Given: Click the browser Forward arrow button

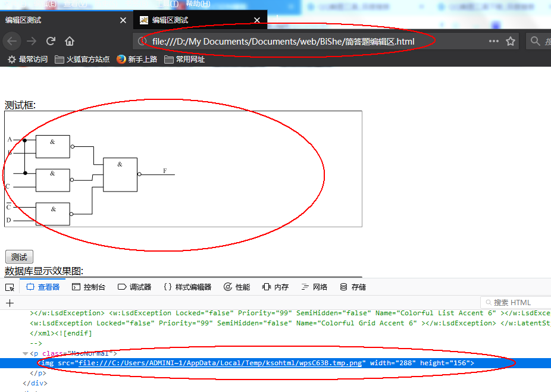Looking at the screenshot, I should point(32,41).
